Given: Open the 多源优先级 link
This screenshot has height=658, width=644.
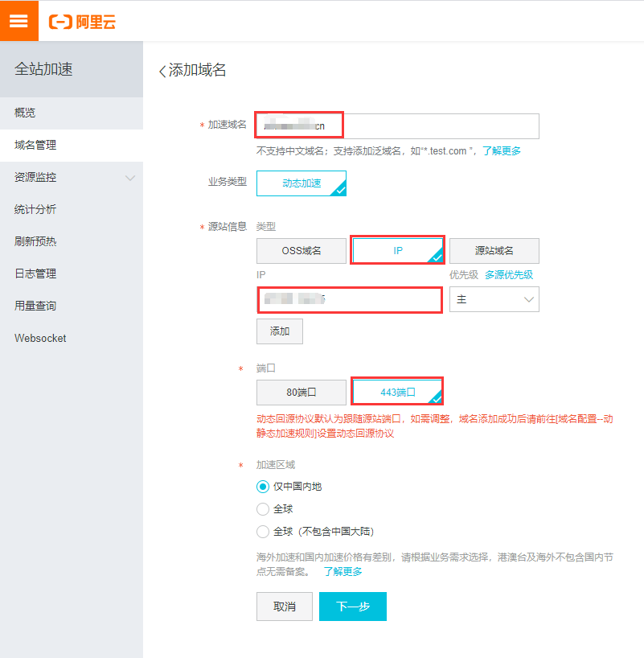Looking at the screenshot, I should pyautogui.click(x=508, y=275).
